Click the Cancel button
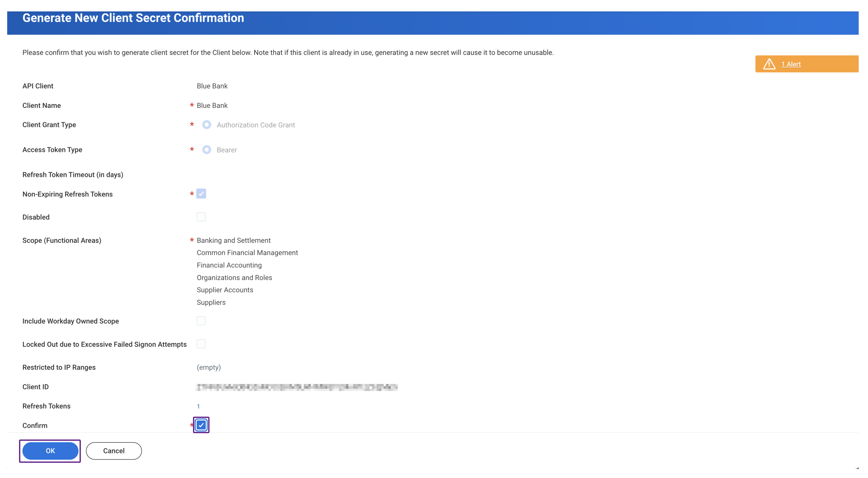 point(114,451)
